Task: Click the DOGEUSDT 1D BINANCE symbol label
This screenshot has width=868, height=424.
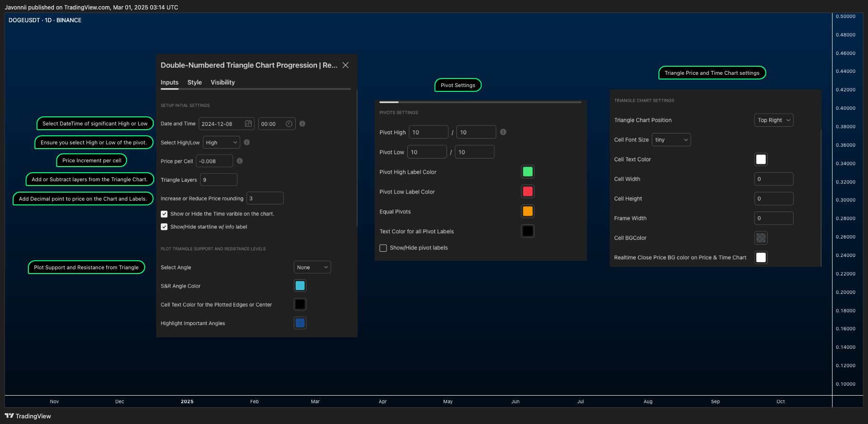Action: [45, 20]
